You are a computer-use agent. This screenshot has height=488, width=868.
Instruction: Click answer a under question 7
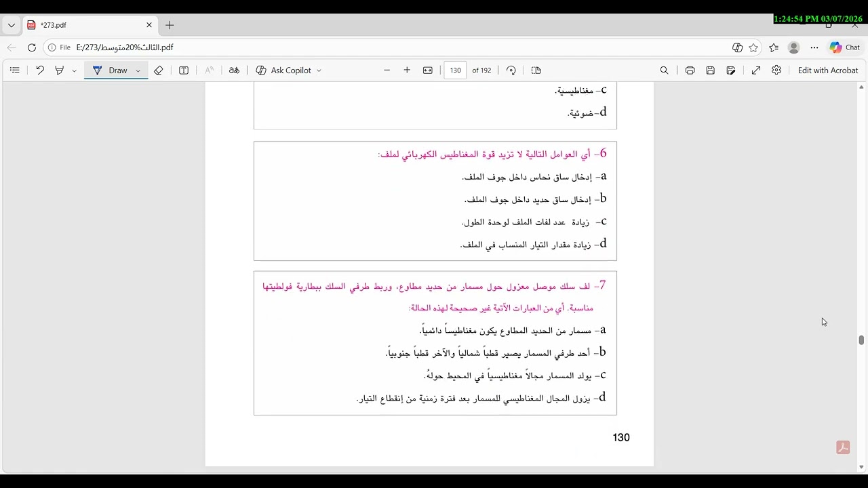pyautogui.click(x=513, y=331)
